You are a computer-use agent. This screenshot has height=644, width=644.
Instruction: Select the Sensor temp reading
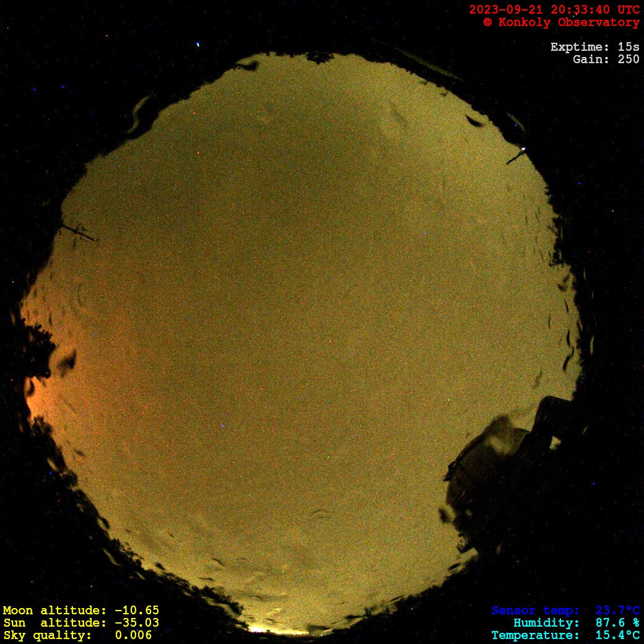tap(565, 611)
